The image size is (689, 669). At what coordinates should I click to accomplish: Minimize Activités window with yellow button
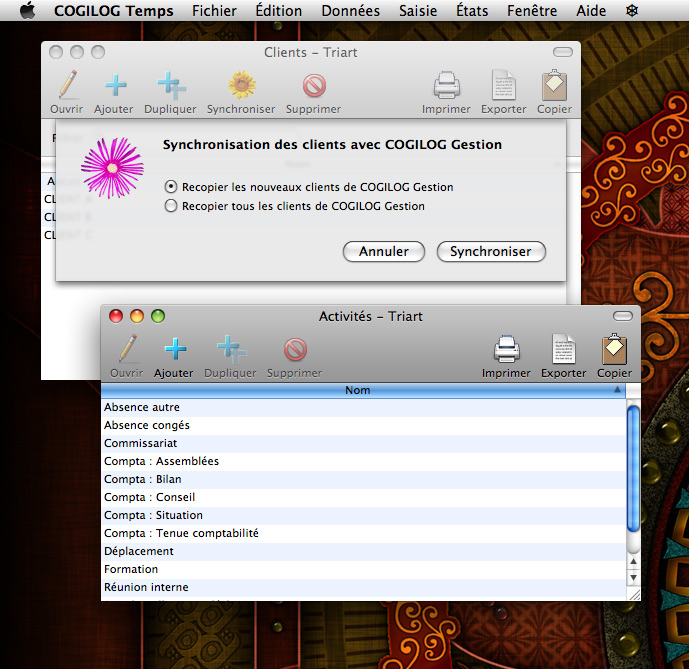pyautogui.click(x=137, y=316)
